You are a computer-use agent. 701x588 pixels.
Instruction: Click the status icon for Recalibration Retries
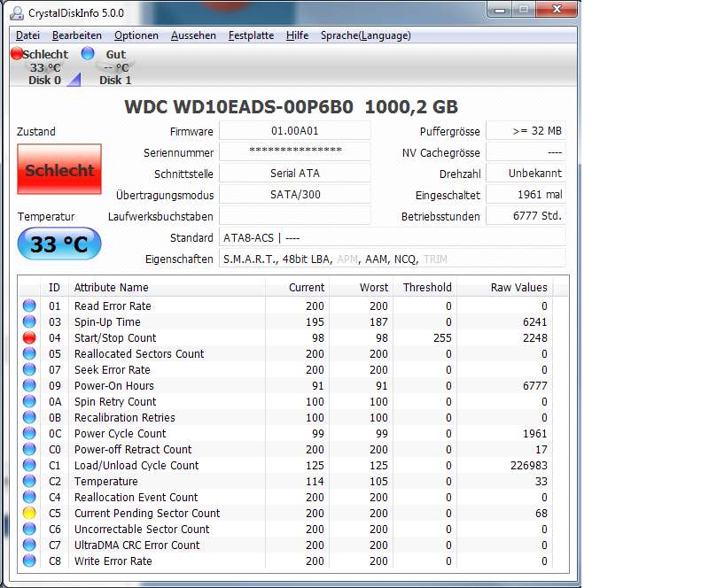click(x=29, y=417)
